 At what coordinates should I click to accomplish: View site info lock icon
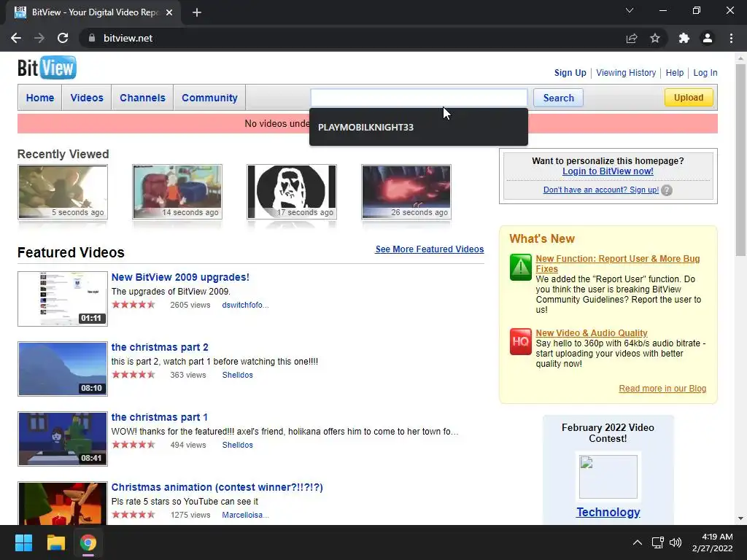[91, 38]
